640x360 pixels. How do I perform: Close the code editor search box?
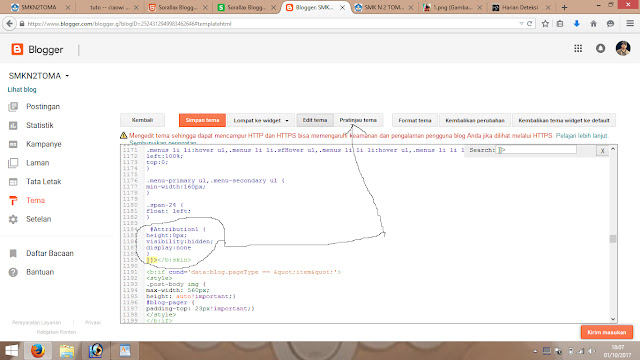coord(602,151)
